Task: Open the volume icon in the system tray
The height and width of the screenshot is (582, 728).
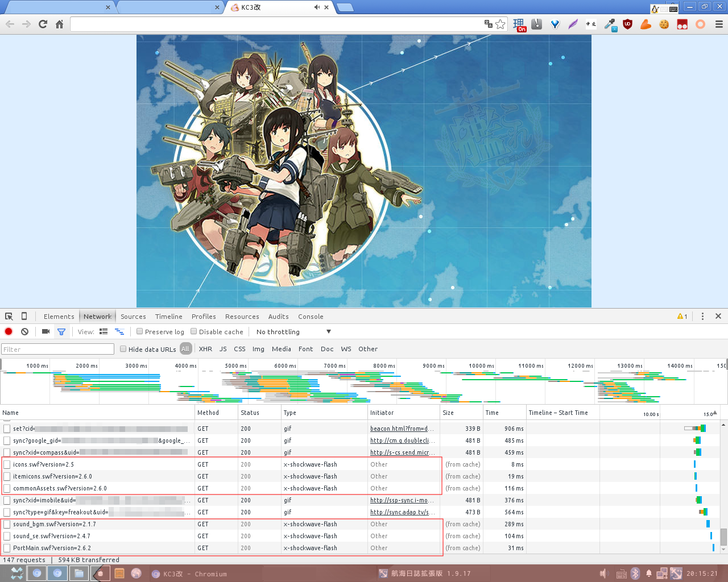Action: pyautogui.click(x=604, y=573)
